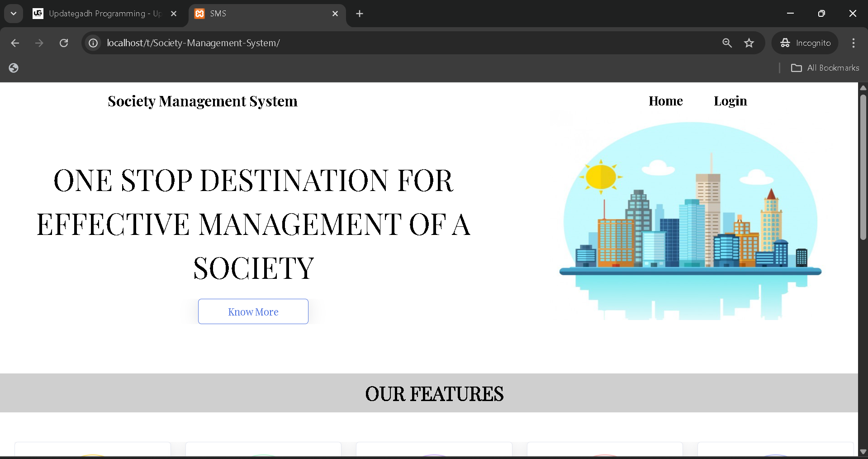Click the Incognito indicator button
Viewport: 868px width, 459px height.
click(x=805, y=43)
